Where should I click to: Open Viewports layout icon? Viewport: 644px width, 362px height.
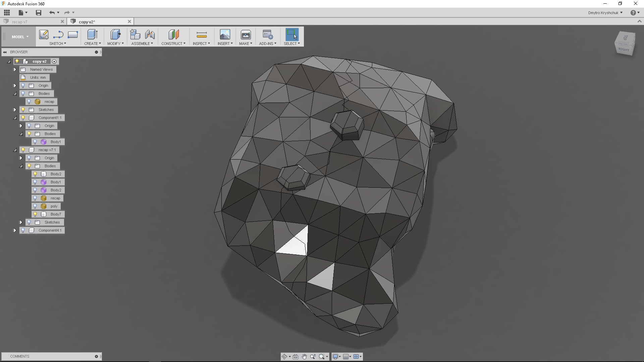pos(356,357)
